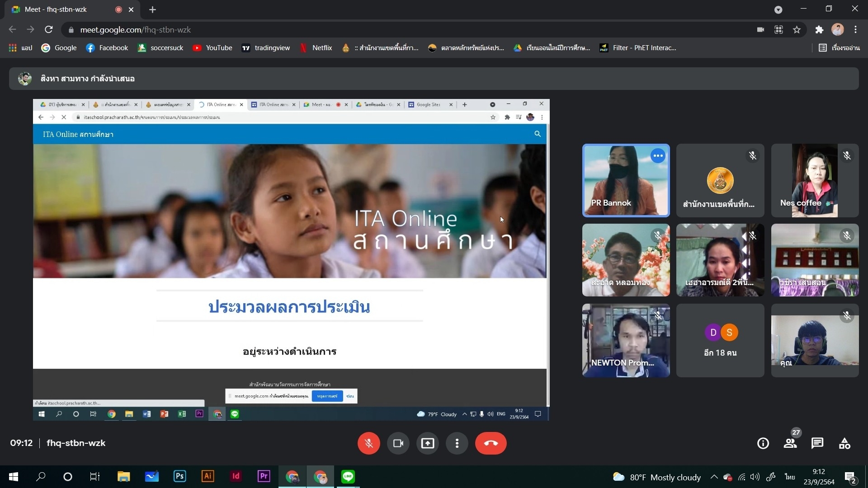Image resolution: width=868 pixels, height=488 pixels.
Task: Expand the system tray hidden icons chevron
Action: coord(713,477)
